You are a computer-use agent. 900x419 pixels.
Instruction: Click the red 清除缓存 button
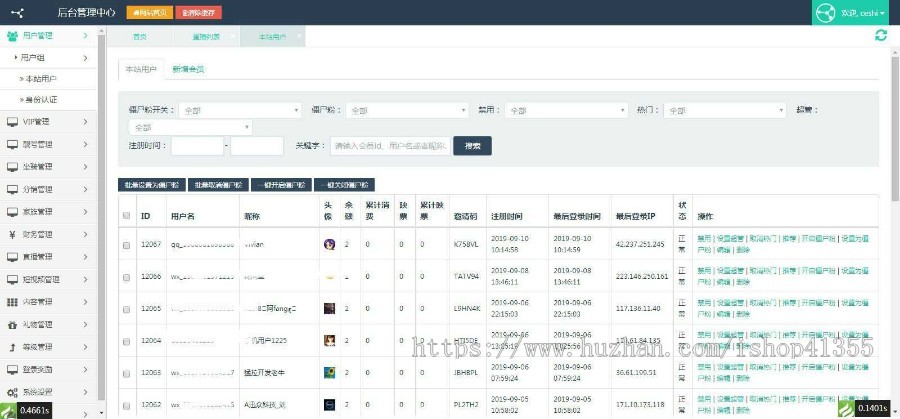(199, 13)
